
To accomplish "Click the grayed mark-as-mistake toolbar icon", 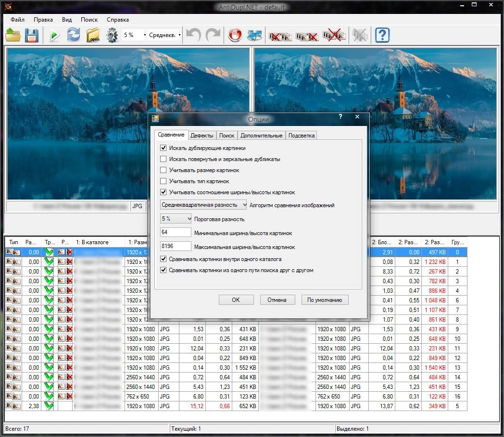I will click(360, 35).
